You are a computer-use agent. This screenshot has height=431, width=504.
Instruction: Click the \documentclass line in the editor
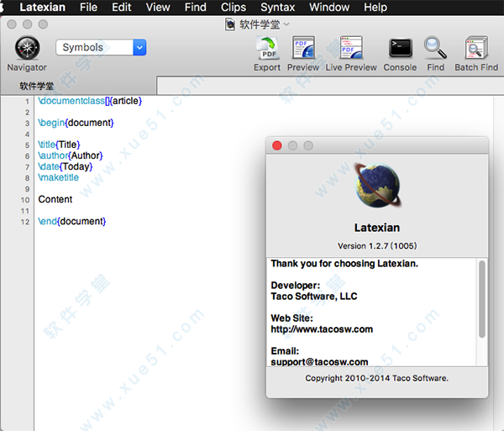[90, 101]
